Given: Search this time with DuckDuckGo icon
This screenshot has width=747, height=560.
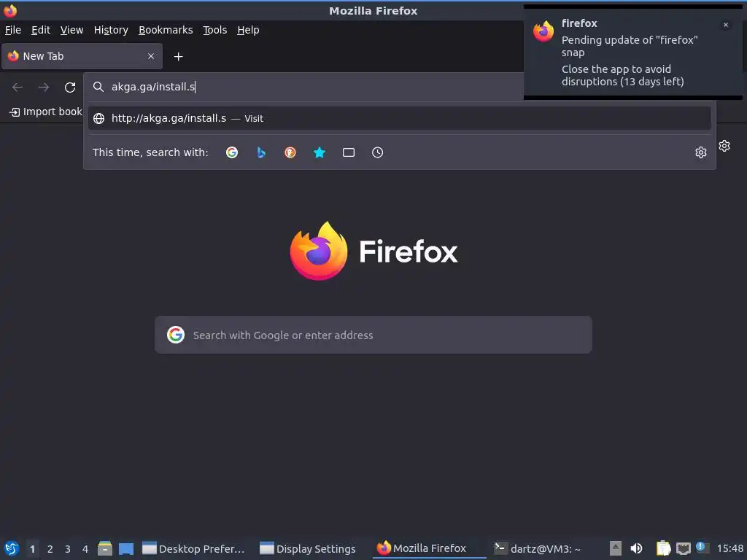Looking at the screenshot, I should 290,152.
